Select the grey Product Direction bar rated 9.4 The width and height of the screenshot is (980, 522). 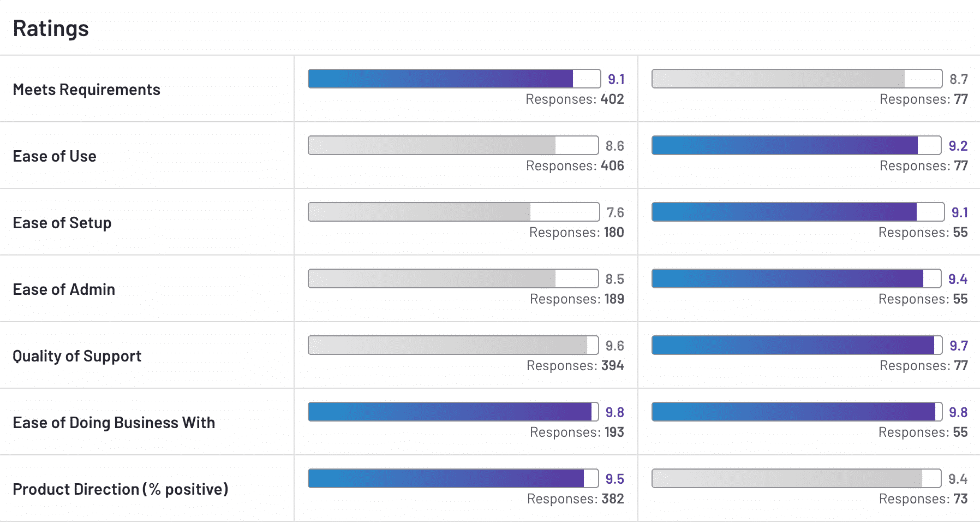[796, 478]
